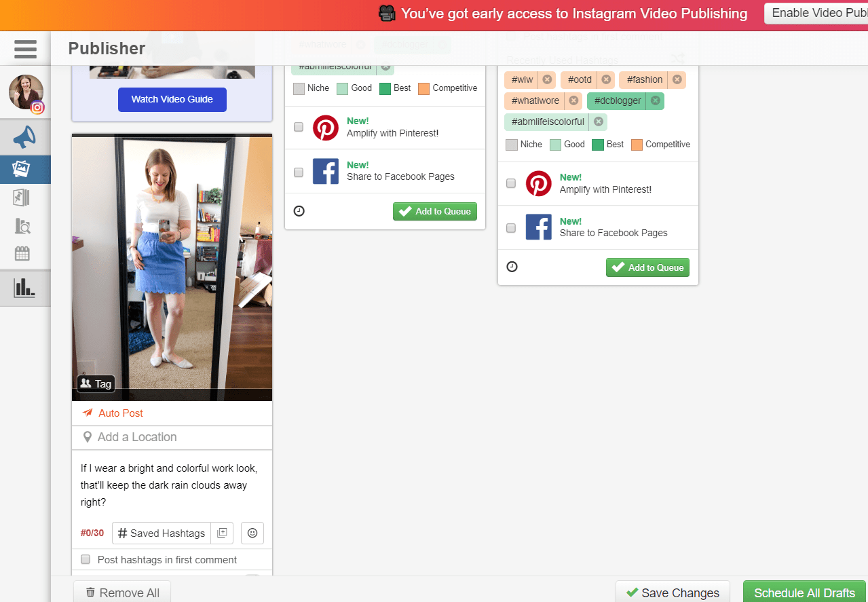Screen dimensions: 868x602
Task: Remove the #fashion hashtag with its X
Action: [x=677, y=80]
